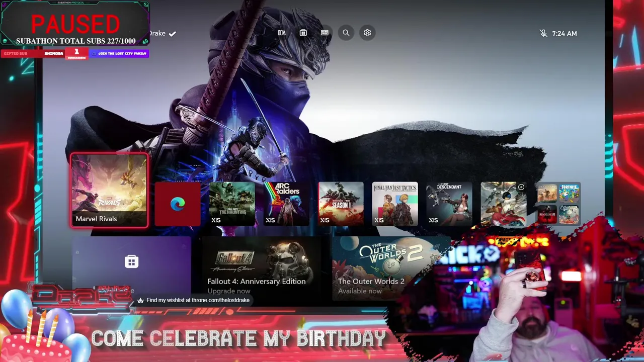Click Join The Lost City Family badge
The image size is (644, 362).
point(119,53)
